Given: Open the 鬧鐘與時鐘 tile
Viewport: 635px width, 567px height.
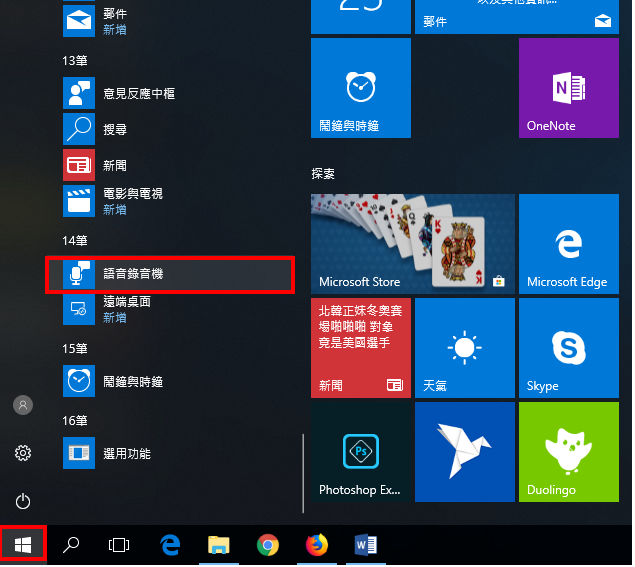Looking at the screenshot, I should (361, 88).
